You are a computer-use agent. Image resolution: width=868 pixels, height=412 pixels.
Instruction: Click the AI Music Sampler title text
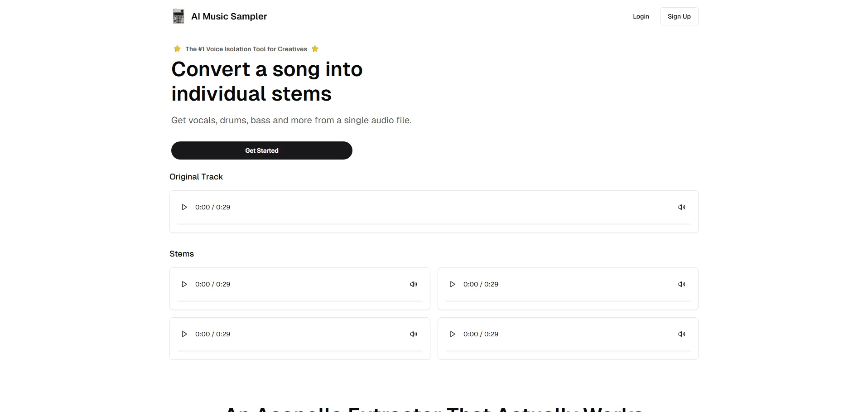(x=229, y=16)
